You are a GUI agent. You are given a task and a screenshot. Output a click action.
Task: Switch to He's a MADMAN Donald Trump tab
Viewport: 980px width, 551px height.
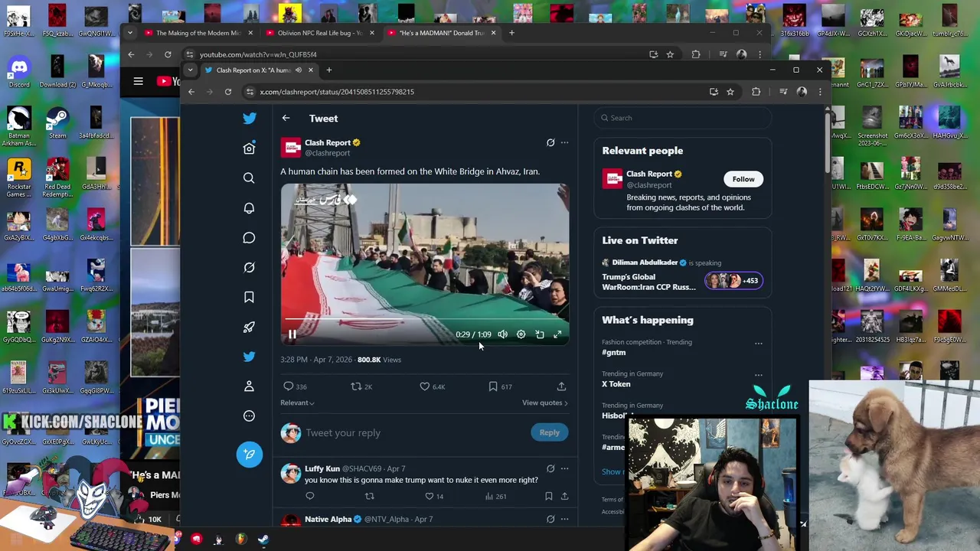point(442,33)
